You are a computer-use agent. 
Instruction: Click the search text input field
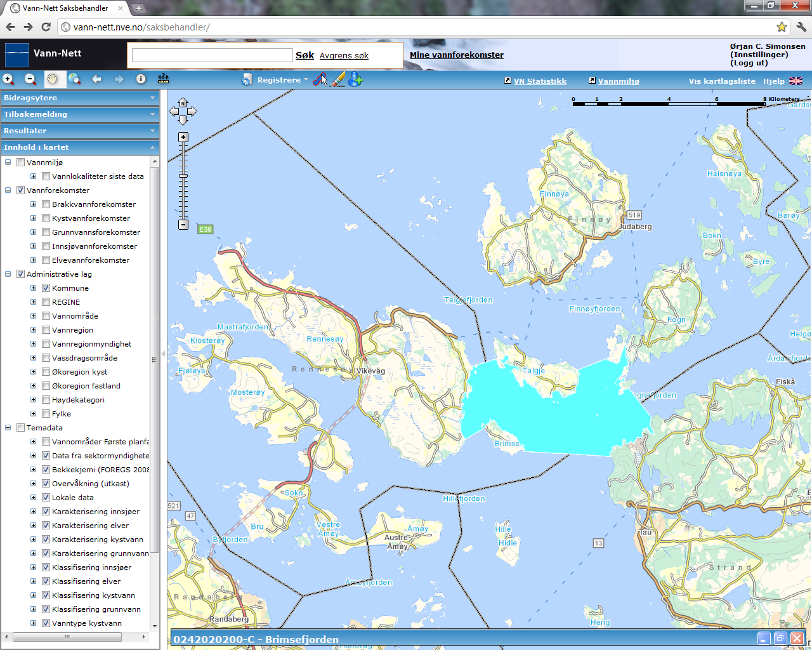(x=212, y=55)
